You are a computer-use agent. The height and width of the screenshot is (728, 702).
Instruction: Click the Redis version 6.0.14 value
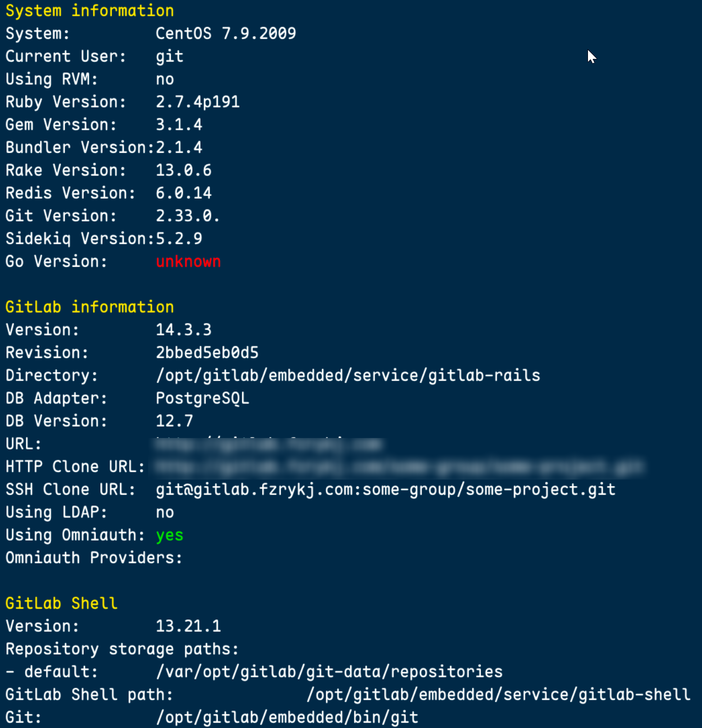pyautogui.click(x=184, y=193)
